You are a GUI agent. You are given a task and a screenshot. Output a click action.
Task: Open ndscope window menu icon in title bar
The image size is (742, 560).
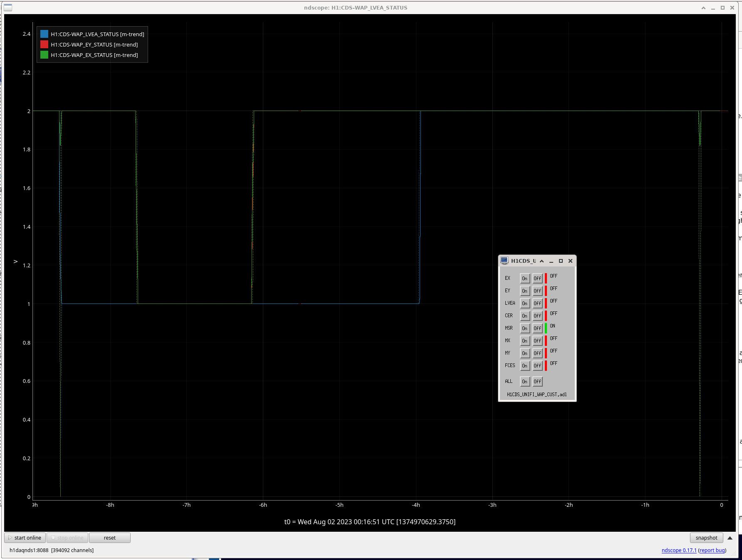[8, 7]
